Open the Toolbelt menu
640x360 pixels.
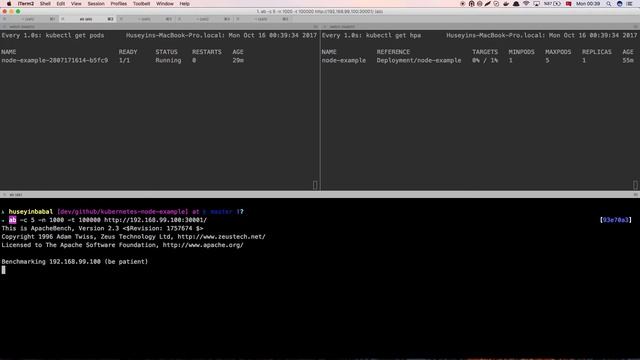point(141,4)
